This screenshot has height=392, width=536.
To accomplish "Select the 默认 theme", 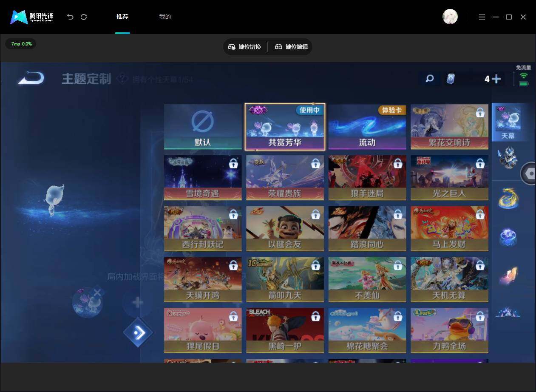I will [203, 127].
